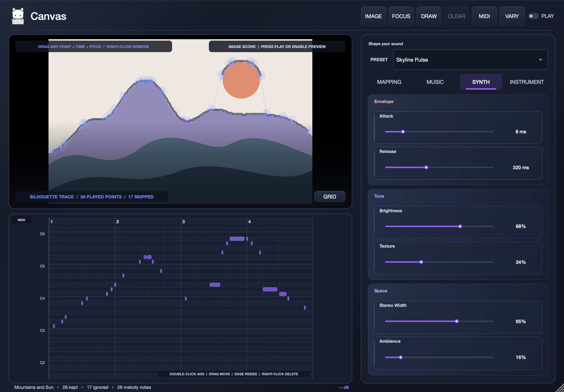Click the FOCUS button
The image size is (564, 392).
coord(401,16)
